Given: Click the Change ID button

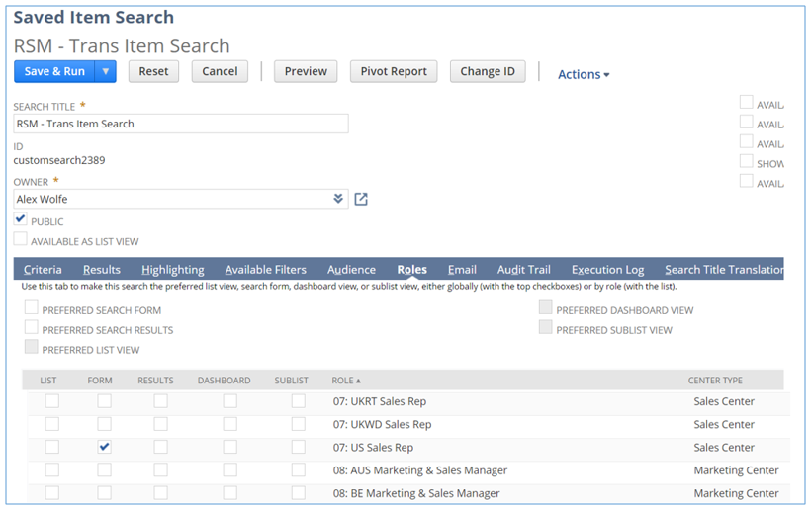Looking at the screenshot, I should tap(487, 71).
